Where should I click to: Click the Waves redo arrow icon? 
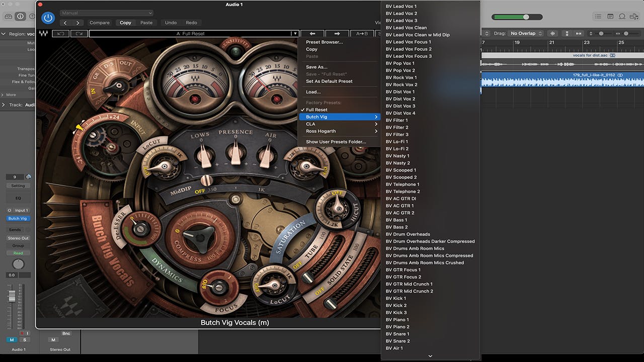coord(79,34)
